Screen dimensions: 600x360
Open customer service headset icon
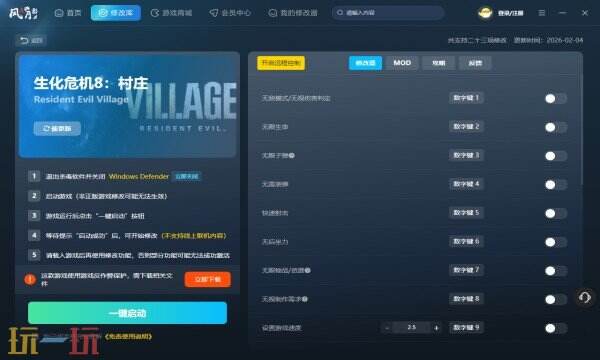(x=585, y=297)
